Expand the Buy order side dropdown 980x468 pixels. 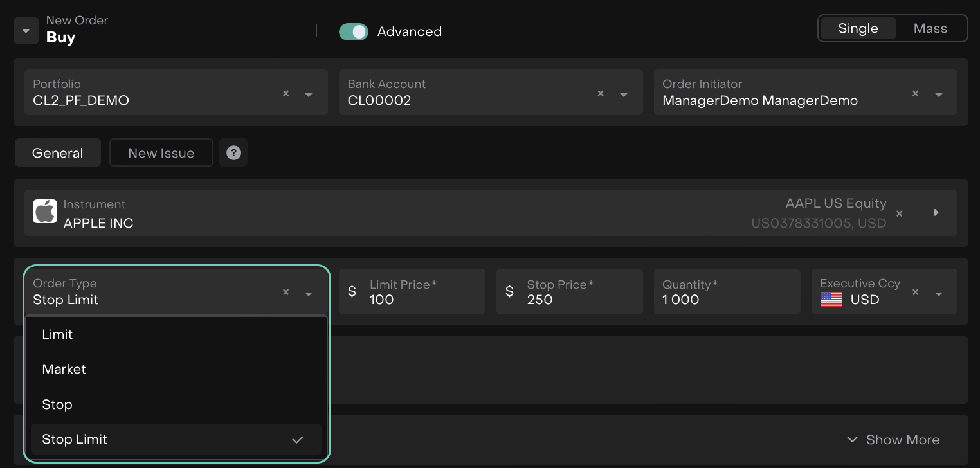(x=26, y=30)
